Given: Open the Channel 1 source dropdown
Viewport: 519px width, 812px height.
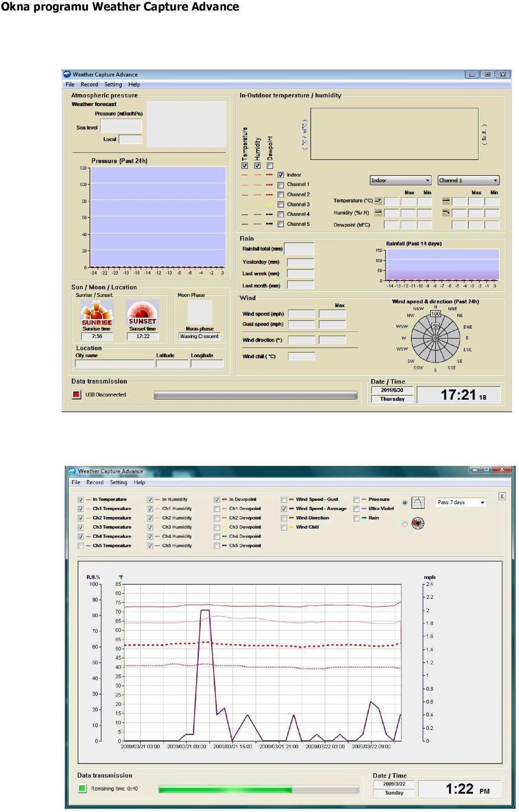Looking at the screenshot, I should coord(468,180).
